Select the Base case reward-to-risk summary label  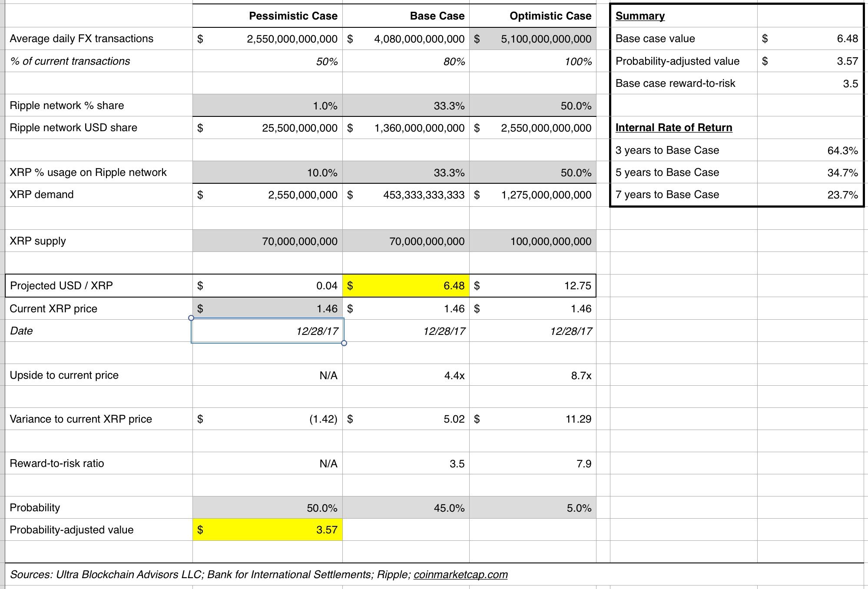point(676,83)
